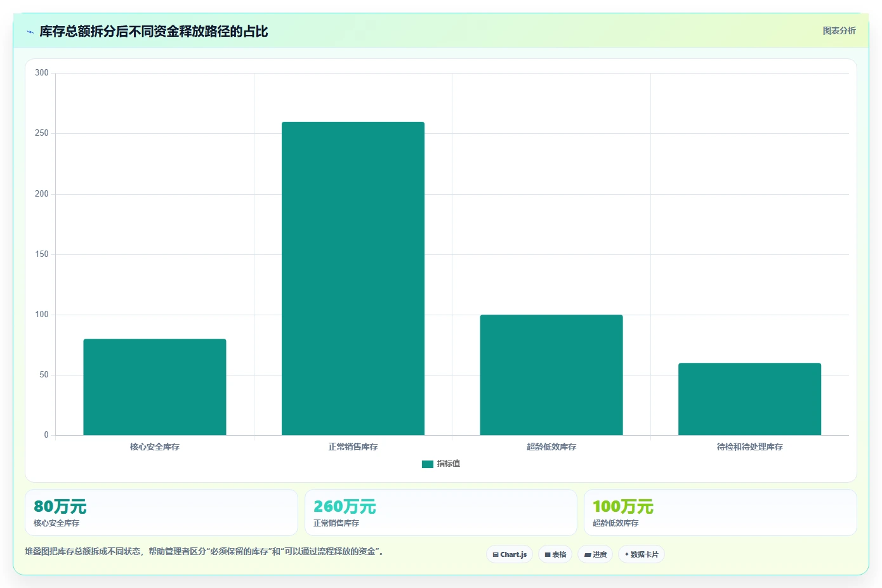Click the footer description starting with 堆叠图
This screenshot has height=588, width=882.
[204, 551]
